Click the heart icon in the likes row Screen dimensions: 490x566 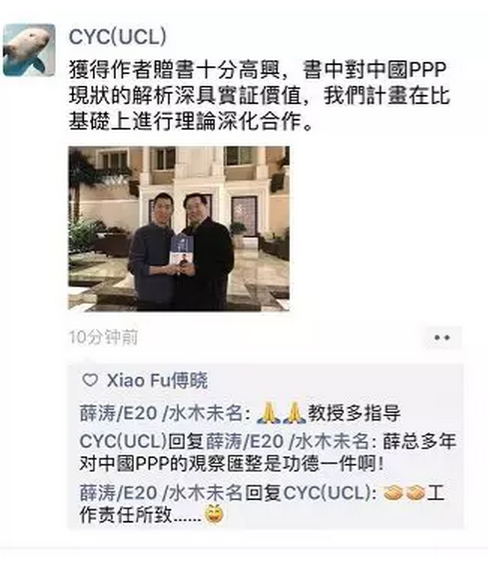(90, 380)
